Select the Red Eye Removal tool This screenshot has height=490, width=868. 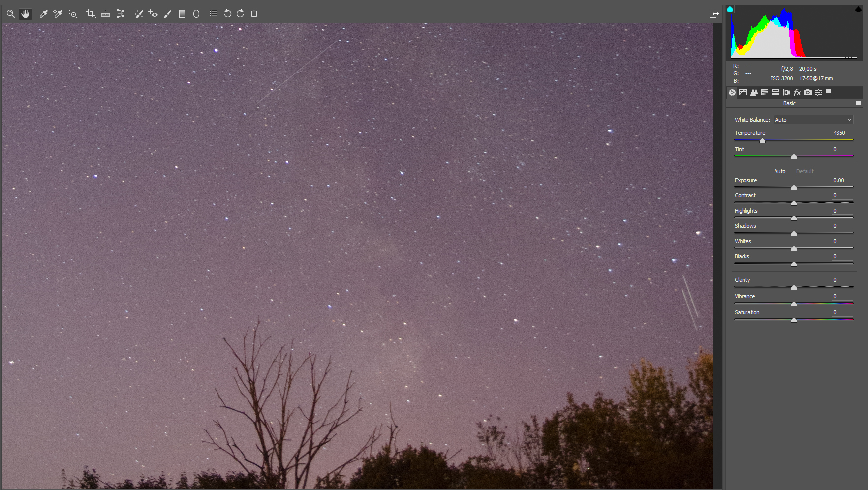153,14
